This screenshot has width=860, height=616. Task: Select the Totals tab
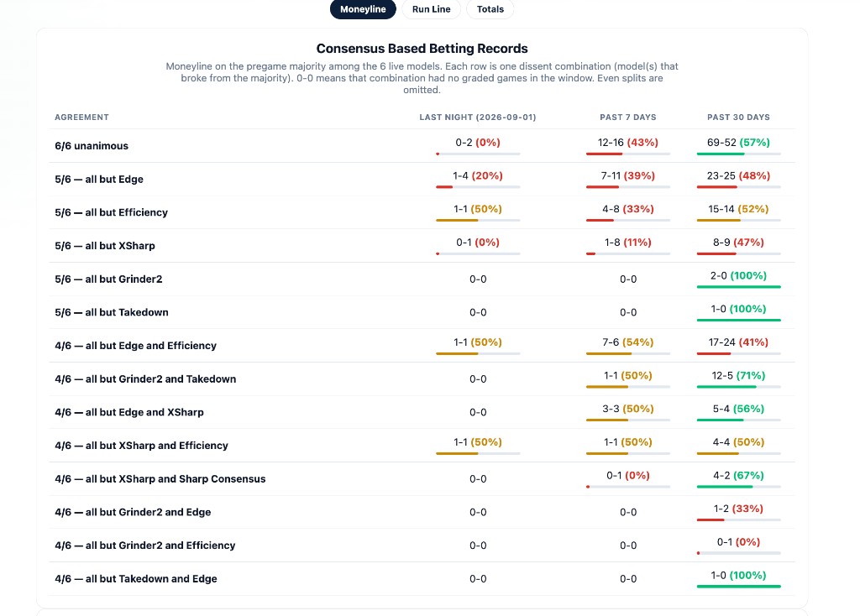[x=490, y=9]
